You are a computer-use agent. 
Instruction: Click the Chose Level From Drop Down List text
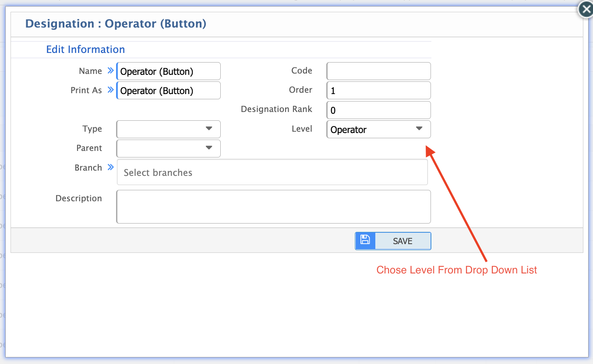tap(457, 270)
